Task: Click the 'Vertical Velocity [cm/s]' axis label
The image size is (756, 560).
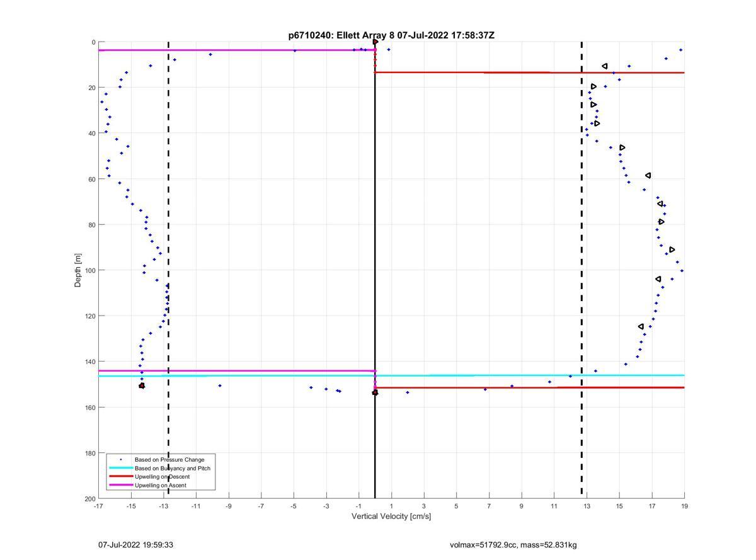Action: click(x=391, y=517)
